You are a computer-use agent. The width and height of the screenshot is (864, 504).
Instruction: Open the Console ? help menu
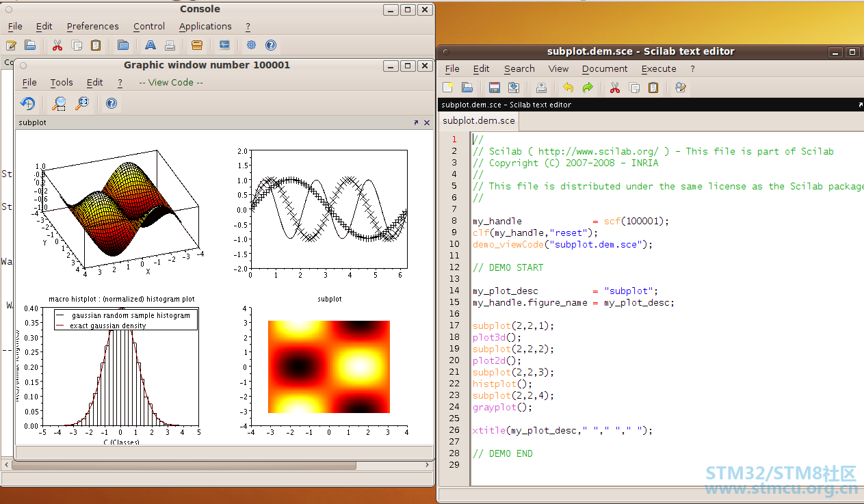(x=248, y=26)
